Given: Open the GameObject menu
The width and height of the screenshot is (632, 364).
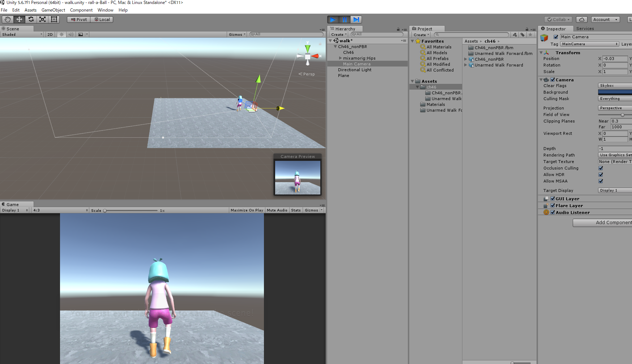Looking at the screenshot, I should tap(53, 10).
